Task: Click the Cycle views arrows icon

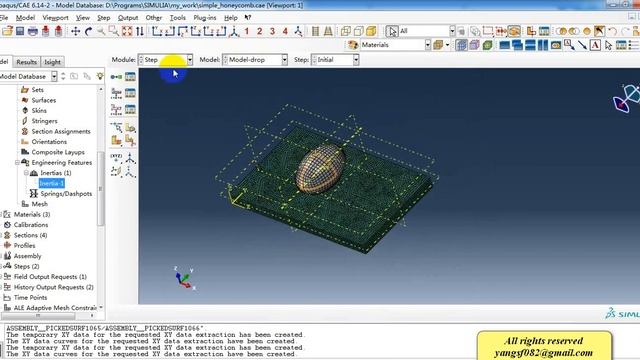Action: pos(140,31)
